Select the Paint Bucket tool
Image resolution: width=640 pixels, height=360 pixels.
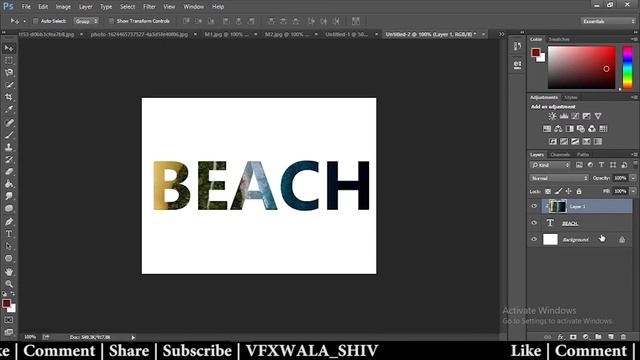pyautogui.click(x=9, y=184)
